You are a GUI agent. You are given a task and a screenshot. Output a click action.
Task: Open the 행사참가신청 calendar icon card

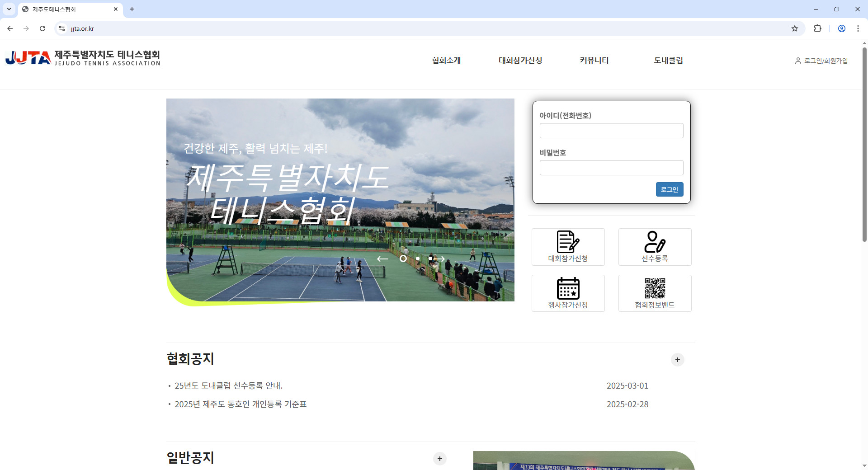(x=568, y=293)
